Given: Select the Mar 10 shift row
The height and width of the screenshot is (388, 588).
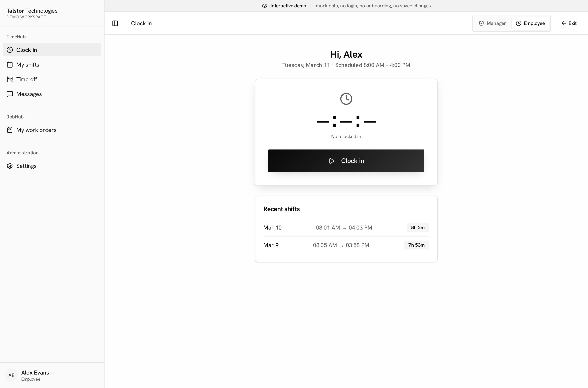Looking at the screenshot, I should point(346,227).
